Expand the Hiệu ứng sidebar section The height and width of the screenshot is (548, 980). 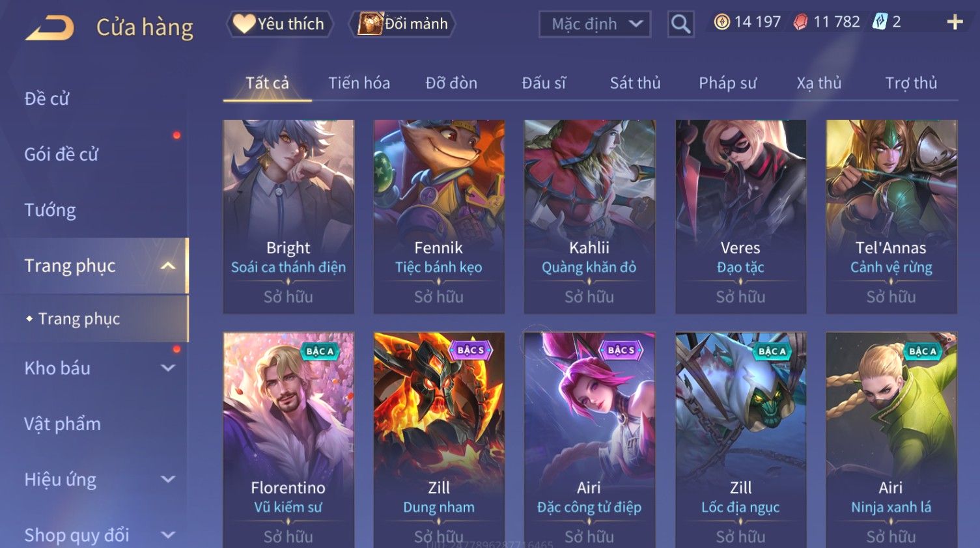click(x=168, y=480)
